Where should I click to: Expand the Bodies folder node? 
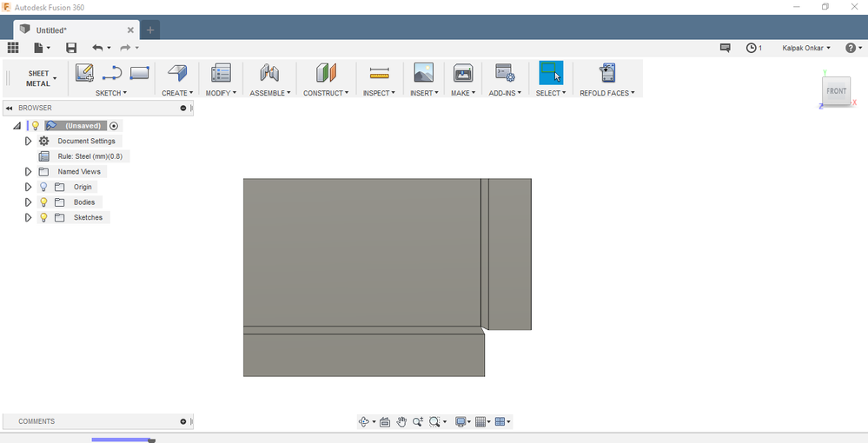[28, 202]
